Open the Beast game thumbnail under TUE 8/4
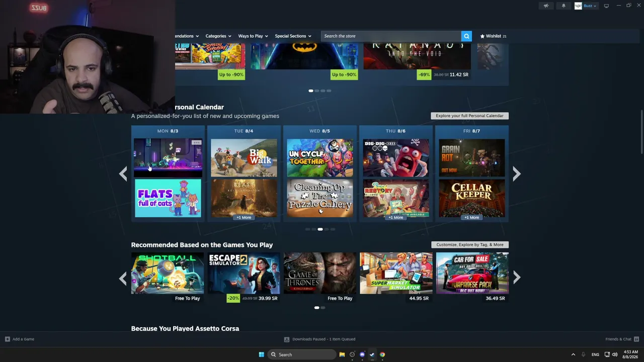This screenshot has height=362, width=644. (244, 199)
